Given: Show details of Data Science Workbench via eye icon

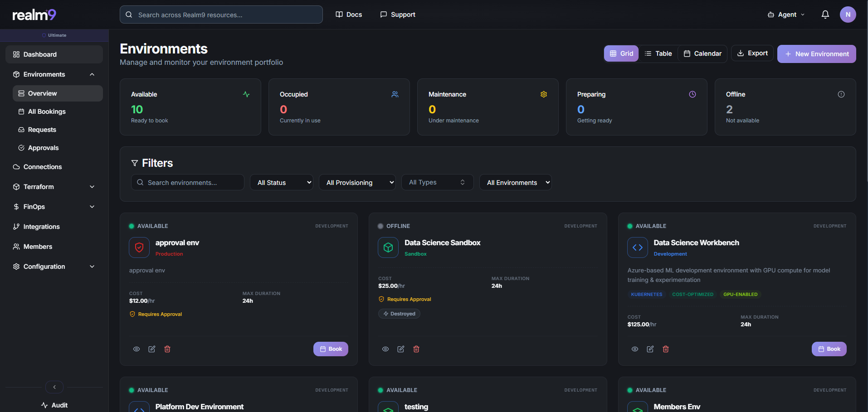Looking at the screenshot, I should (x=634, y=349).
